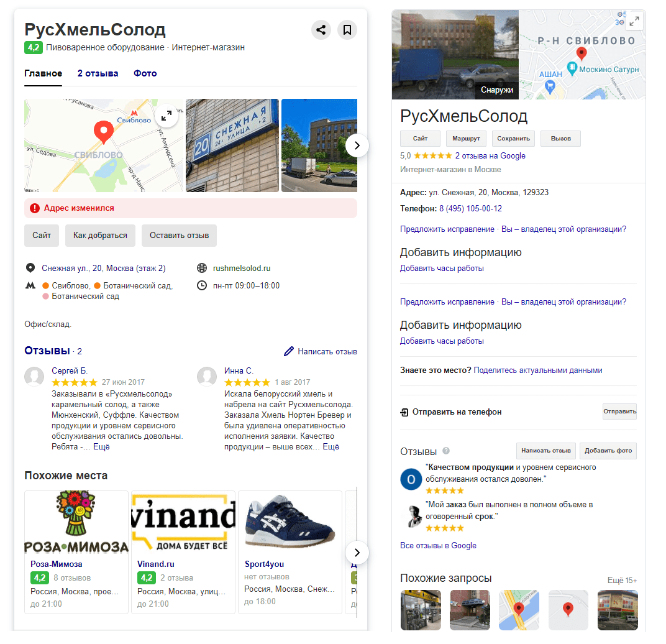Click the Как добраться button
This screenshot has height=644, width=666.
click(100, 236)
